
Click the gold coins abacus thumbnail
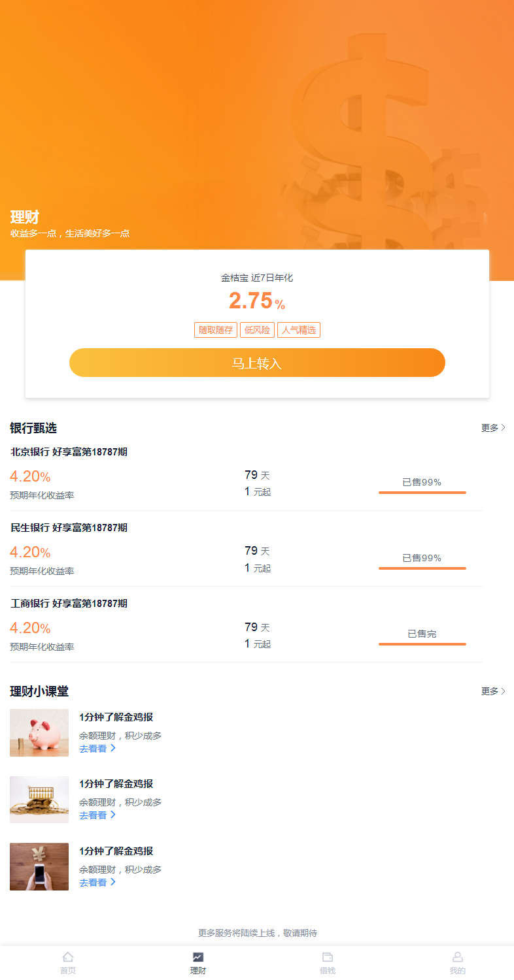click(39, 800)
